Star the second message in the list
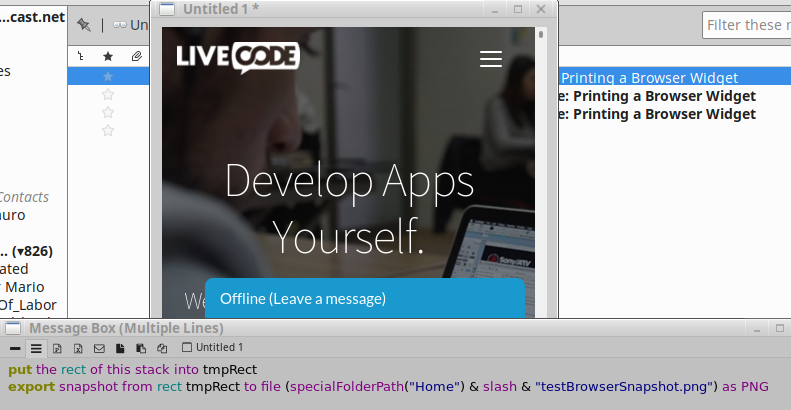The image size is (791, 410). [108, 94]
